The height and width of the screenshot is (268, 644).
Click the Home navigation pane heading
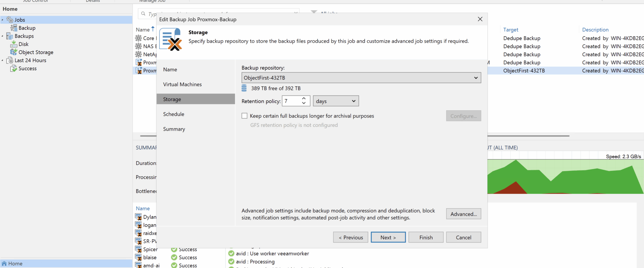(x=10, y=9)
